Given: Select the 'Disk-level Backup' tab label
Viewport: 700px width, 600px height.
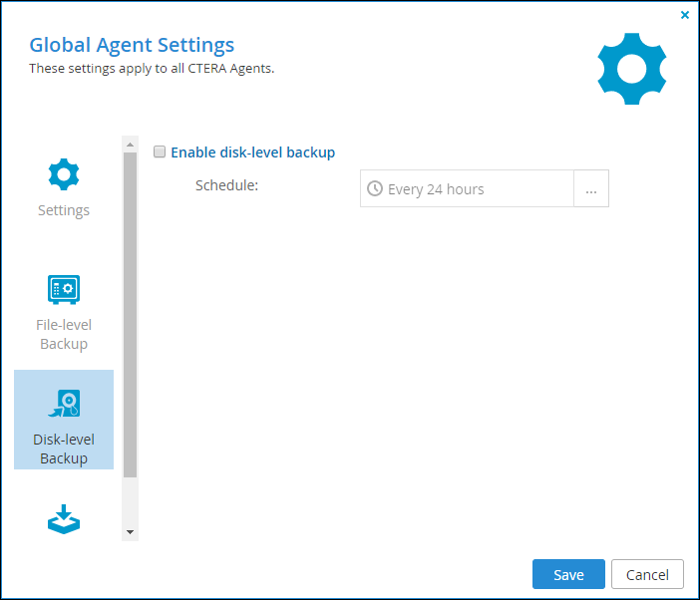Looking at the screenshot, I should pos(64,450).
